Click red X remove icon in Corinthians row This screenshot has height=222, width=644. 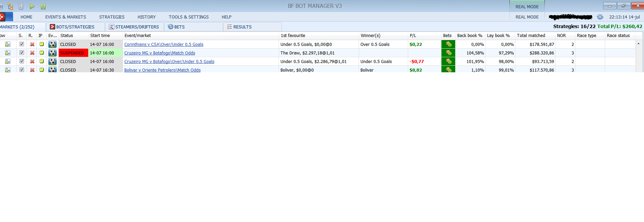(x=32, y=44)
